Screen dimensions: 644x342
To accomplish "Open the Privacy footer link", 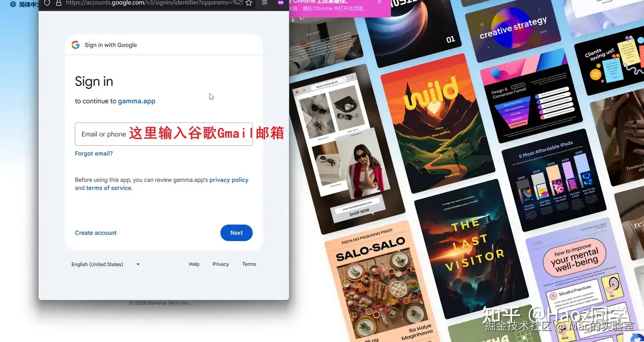I will (x=220, y=264).
